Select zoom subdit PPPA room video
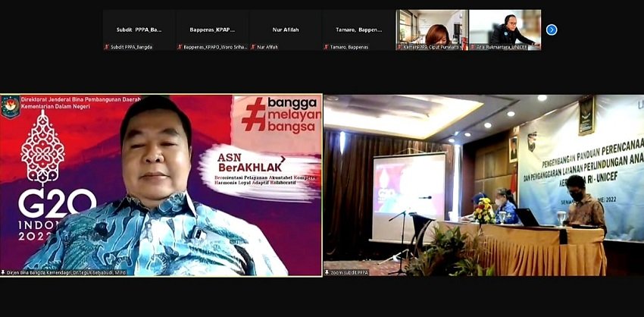This screenshot has height=317, width=644. (484, 186)
